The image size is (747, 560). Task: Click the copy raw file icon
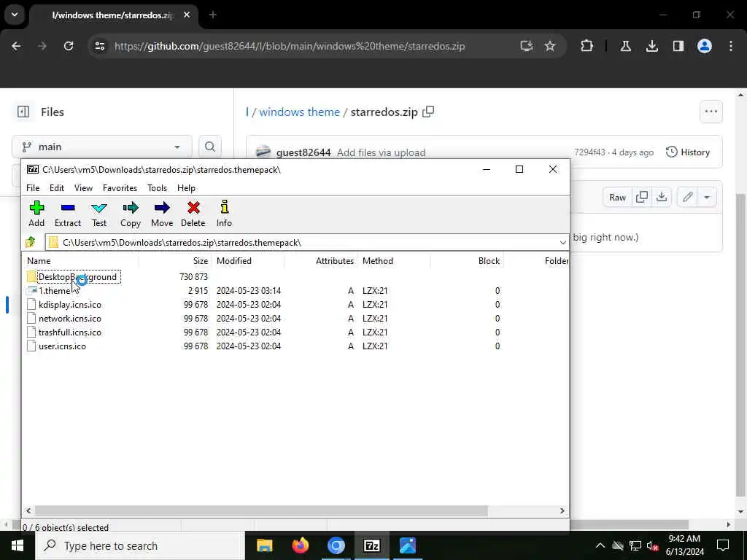click(x=642, y=197)
